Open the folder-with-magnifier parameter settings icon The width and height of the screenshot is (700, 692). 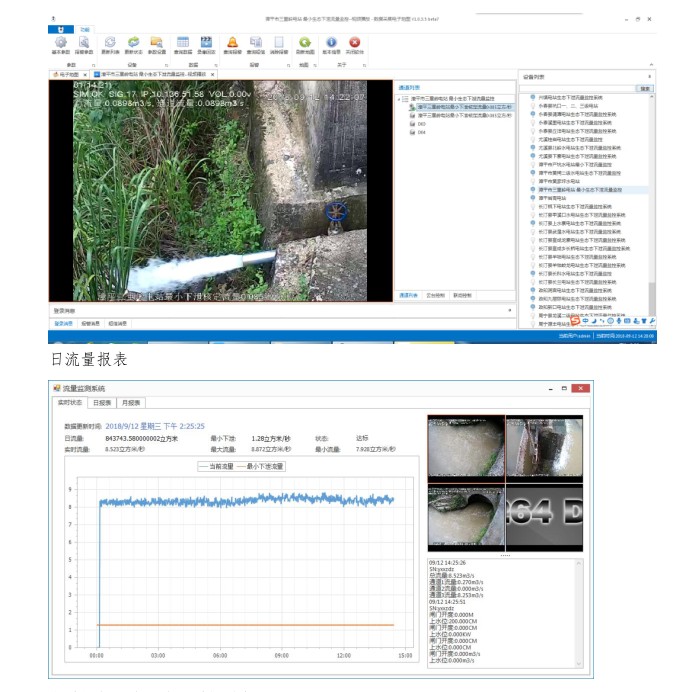point(156,42)
